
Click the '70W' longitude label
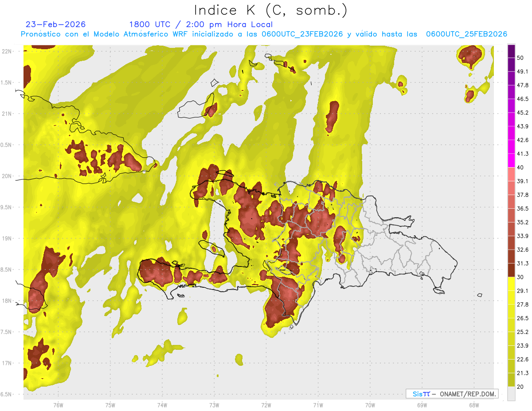pyautogui.click(x=370, y=405)
